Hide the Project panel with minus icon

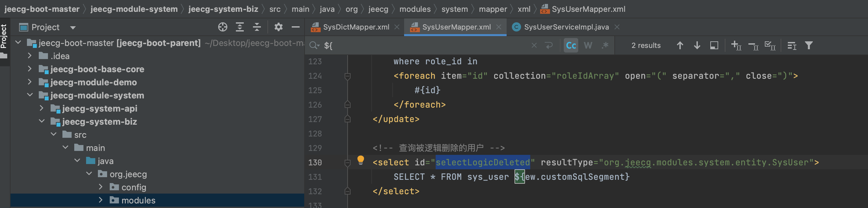(295, 27)
